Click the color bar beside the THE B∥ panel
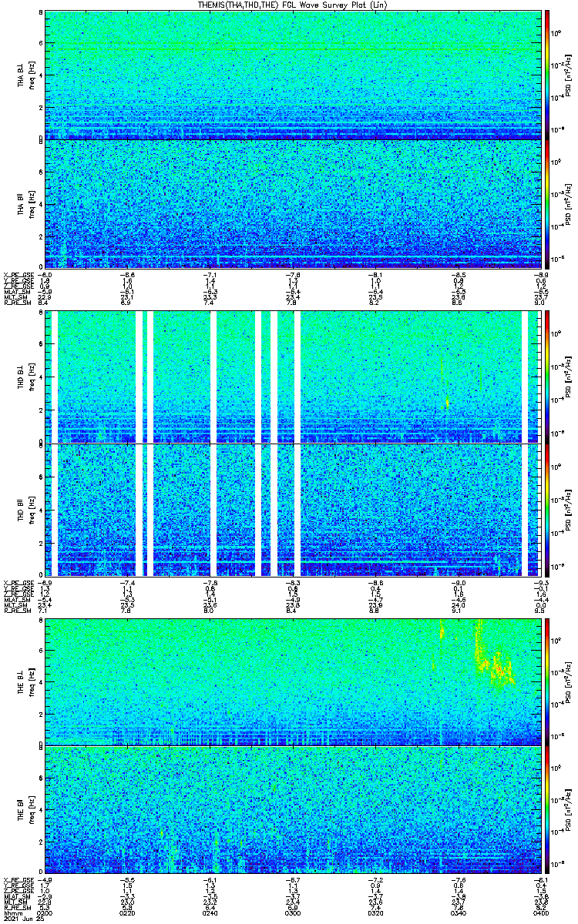This screenshot has height=924, width=578. coord(548,810)
